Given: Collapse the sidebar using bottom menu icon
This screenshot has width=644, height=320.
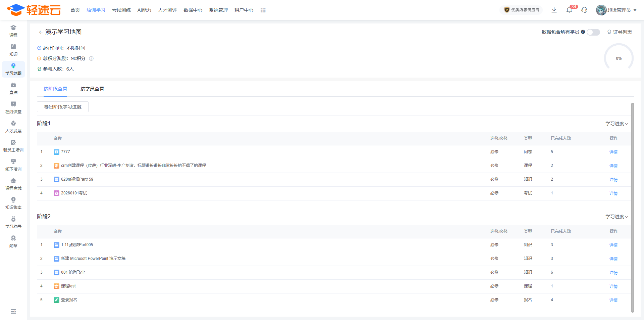Looking at the screenshot, I should tap(13, 312).
